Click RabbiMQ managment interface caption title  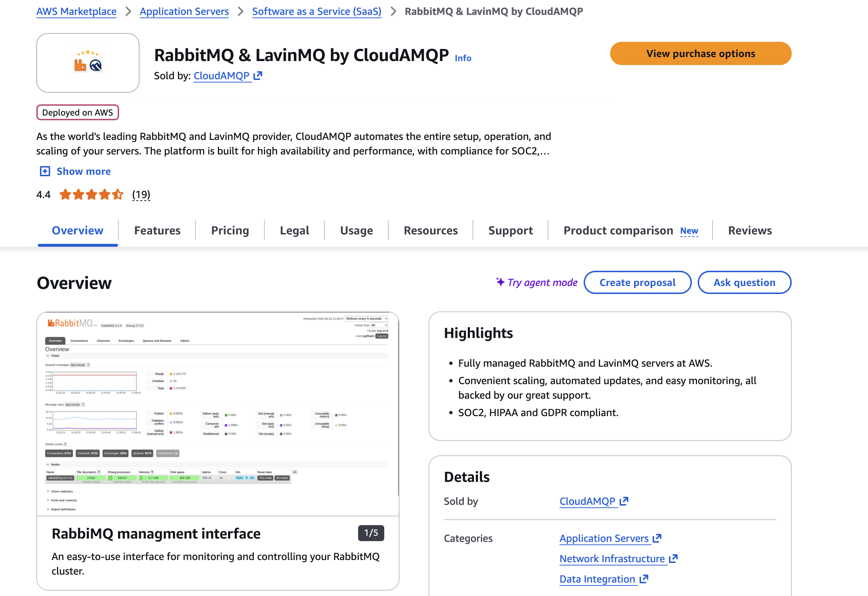[156, 533]
